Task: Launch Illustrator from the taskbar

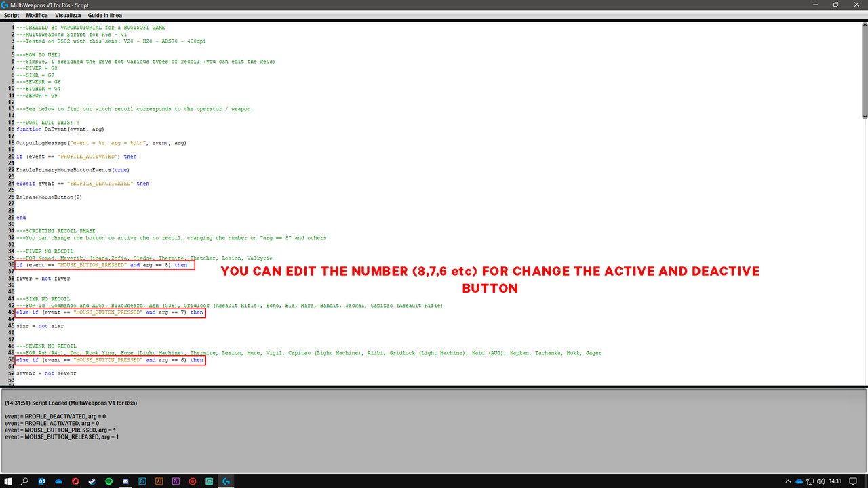Action: [159, 481]
